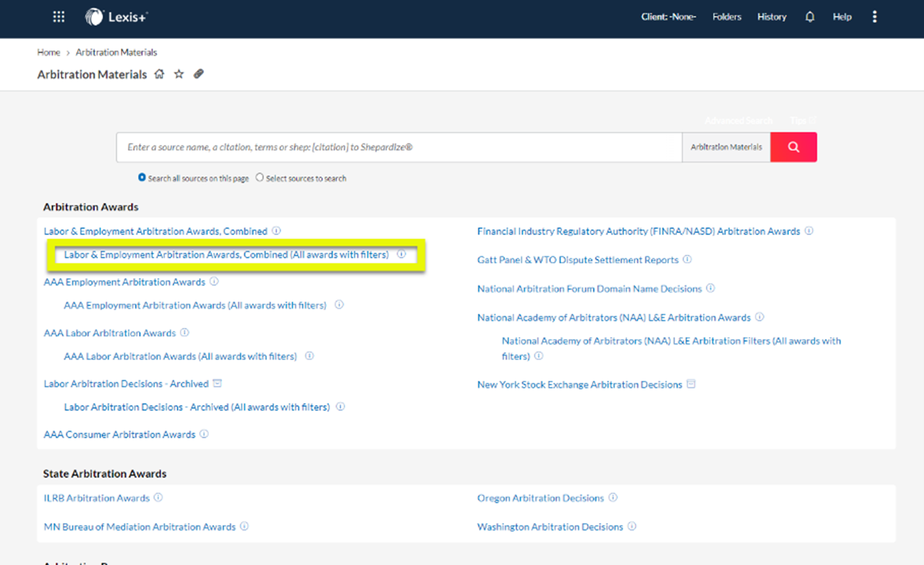924x565 pixels.
Task: Show info for NAA L&E Arbitration Filters
Action: (538, 356)
